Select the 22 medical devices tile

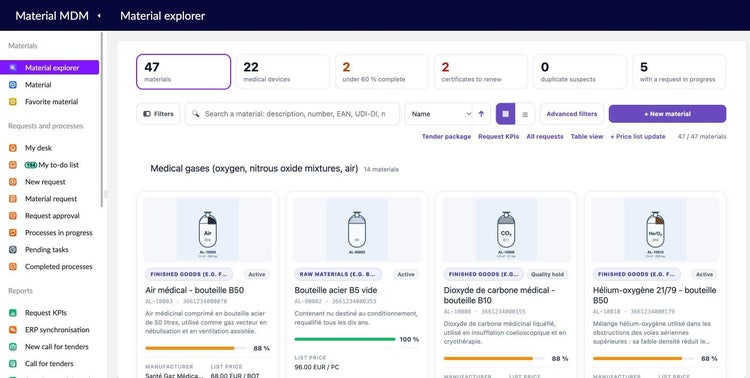(283, 72)
